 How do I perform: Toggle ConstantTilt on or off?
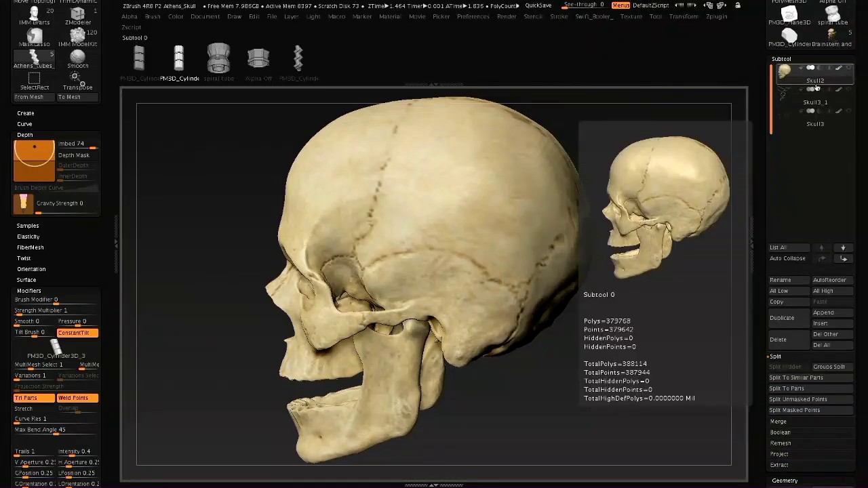(x=77, y=333)
